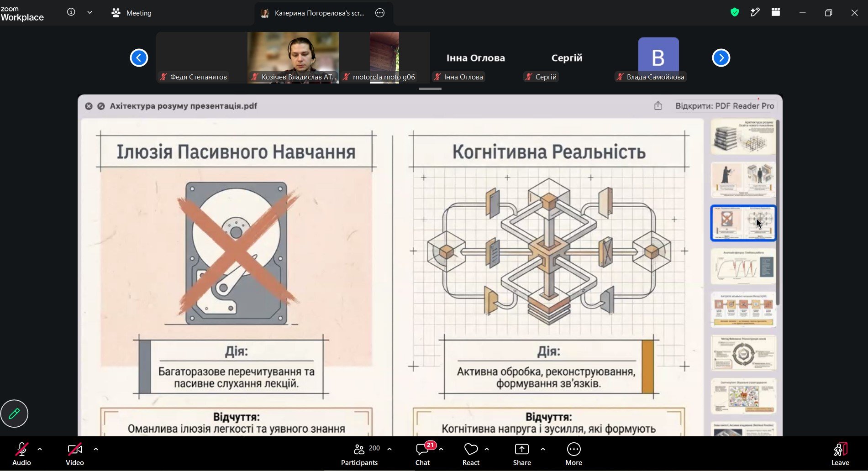This screenshot has height=471, width=868.
Task: Click the green encryption shield icon
Action: [x=735, y=12]
